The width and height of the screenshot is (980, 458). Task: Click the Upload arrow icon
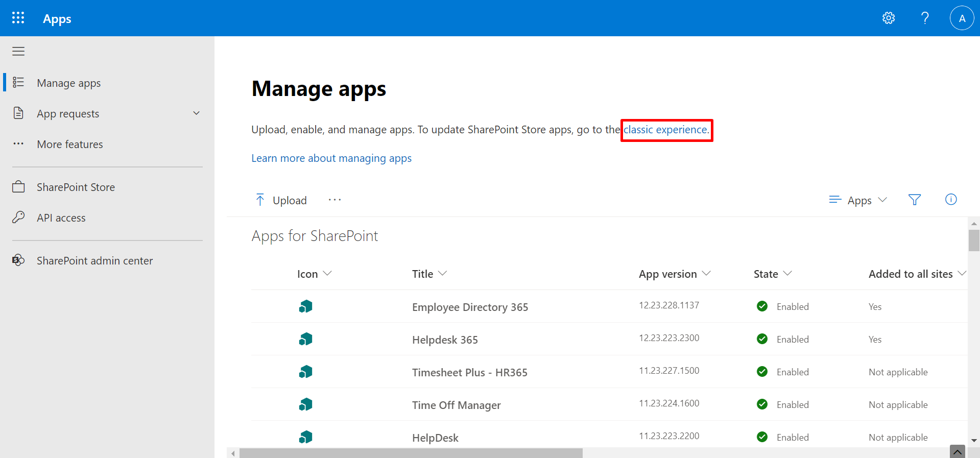coord(260,200)
